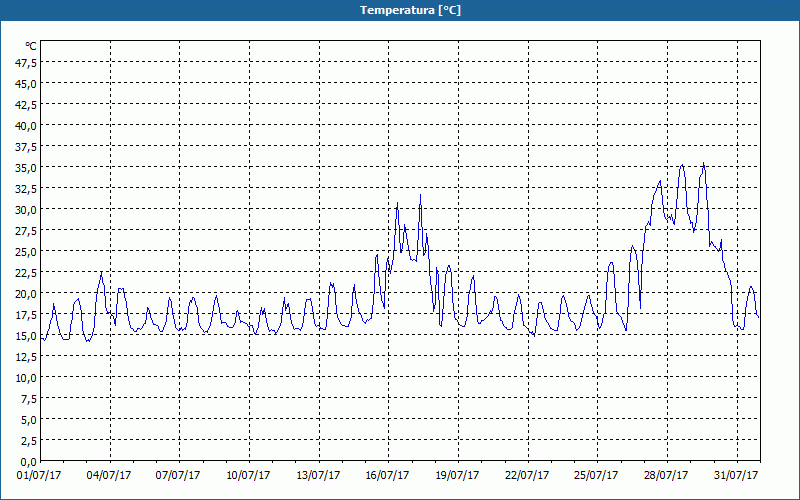Click the 17,5 y-axis label

tap(27, 315)
